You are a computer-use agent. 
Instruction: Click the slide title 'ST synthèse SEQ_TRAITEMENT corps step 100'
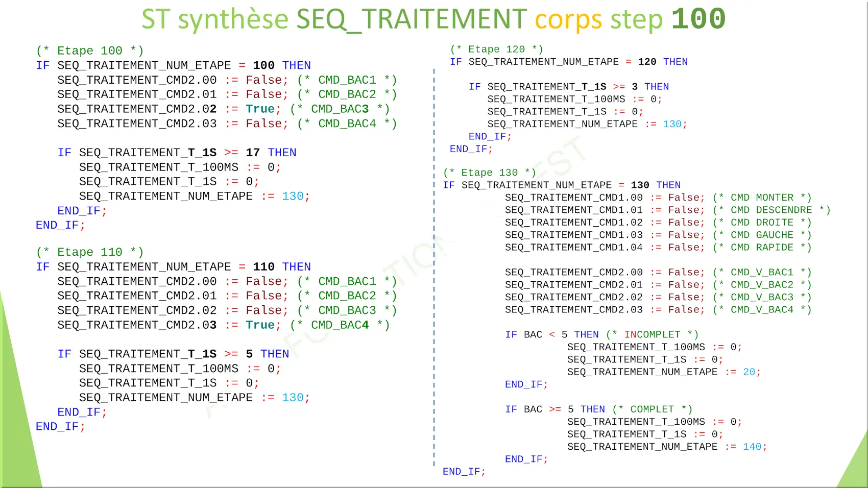(x=433, y=19)
